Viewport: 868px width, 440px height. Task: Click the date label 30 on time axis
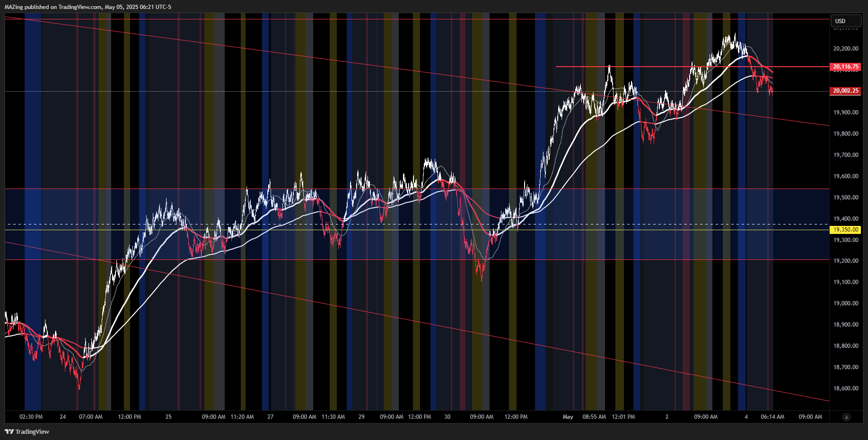coord(447,417)
